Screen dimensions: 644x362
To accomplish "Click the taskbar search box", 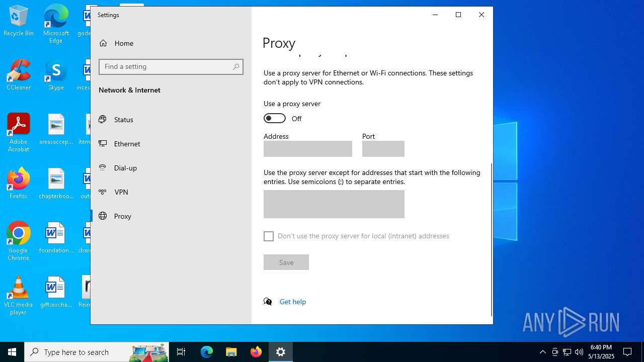I will point(97,352).
